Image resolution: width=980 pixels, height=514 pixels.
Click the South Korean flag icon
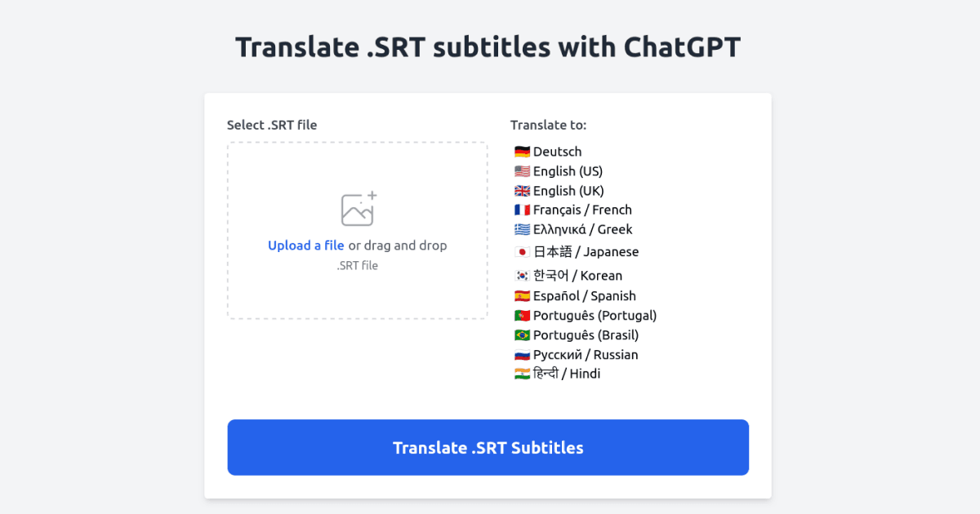523,276
